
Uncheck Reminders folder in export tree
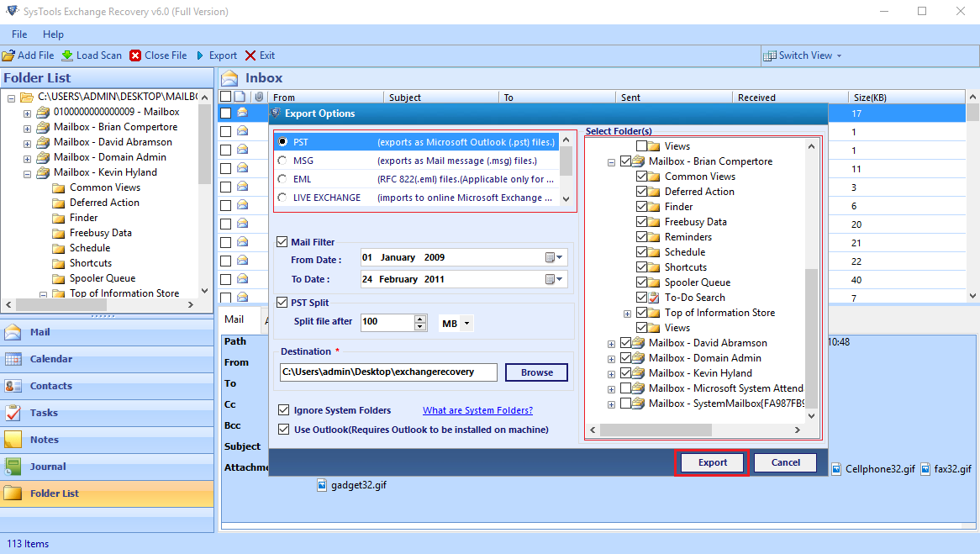[x=642, y=237]
